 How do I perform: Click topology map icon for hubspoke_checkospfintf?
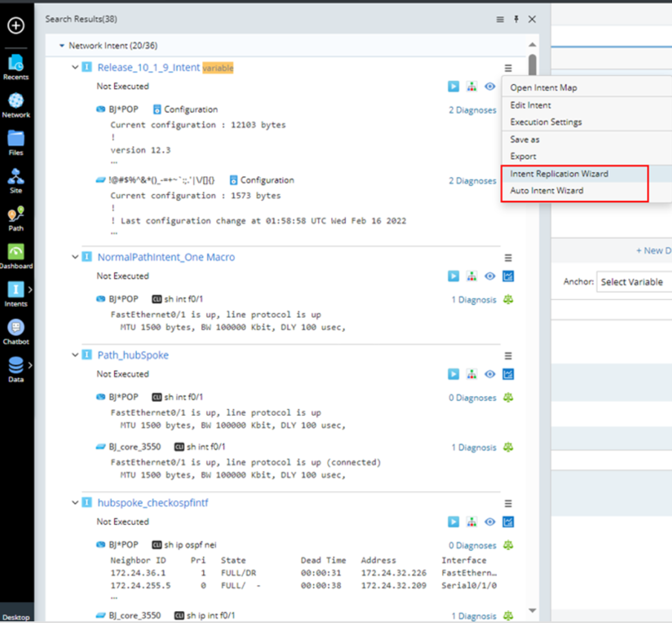pos(472,522)
